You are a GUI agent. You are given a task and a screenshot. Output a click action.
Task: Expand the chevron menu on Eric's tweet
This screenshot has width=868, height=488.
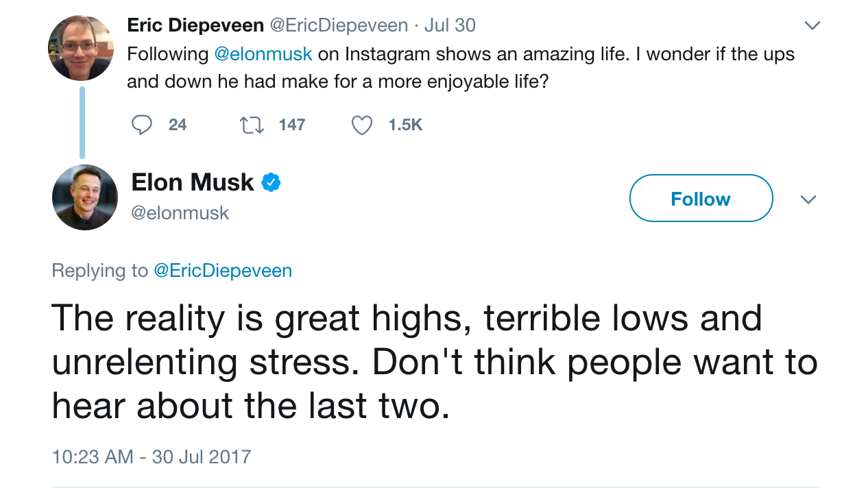click(812, 25)
